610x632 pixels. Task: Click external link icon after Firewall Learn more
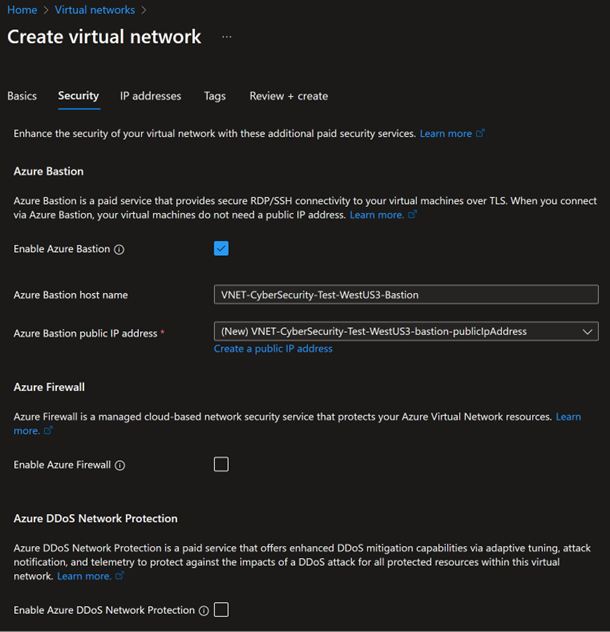tap(48, 430)
